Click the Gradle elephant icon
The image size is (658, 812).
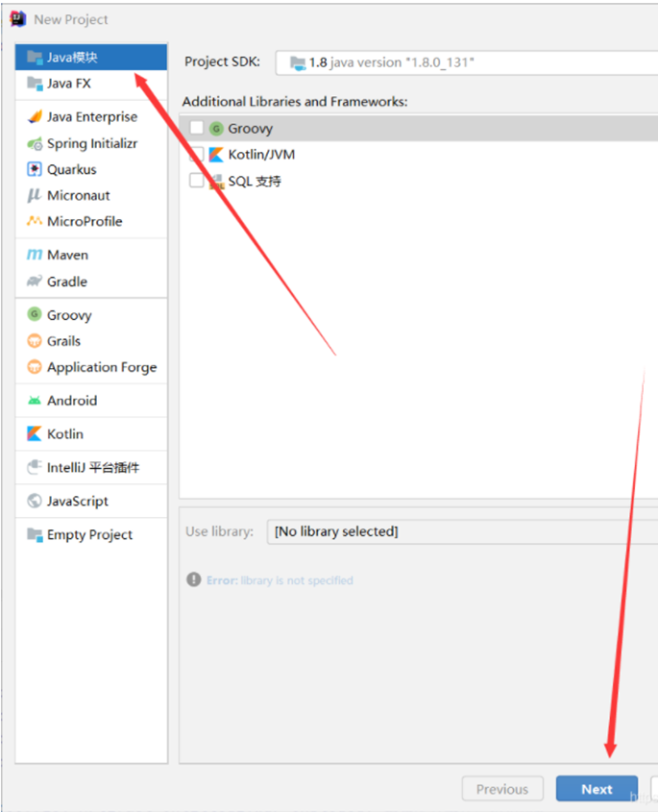(x=35, y=282)
